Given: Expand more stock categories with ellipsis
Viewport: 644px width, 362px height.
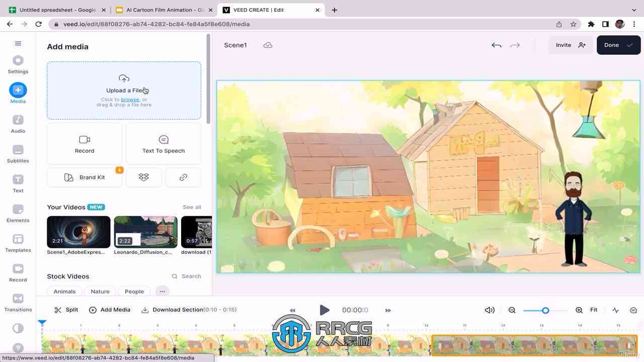Looking at the screenshot, I should (162, 291).
